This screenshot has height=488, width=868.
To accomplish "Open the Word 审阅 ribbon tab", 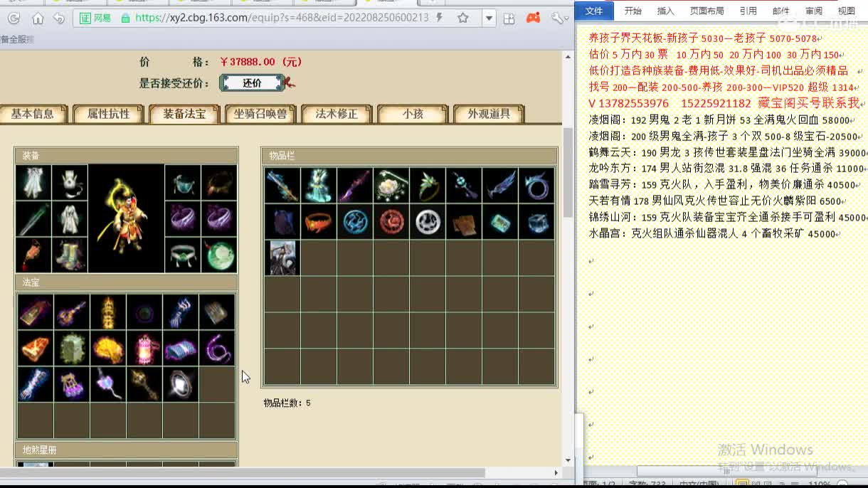I will 814,11.
